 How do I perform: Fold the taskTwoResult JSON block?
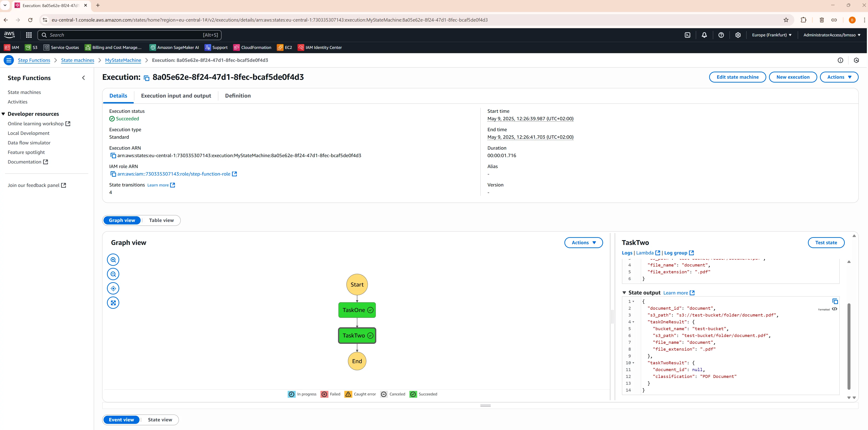633,363
